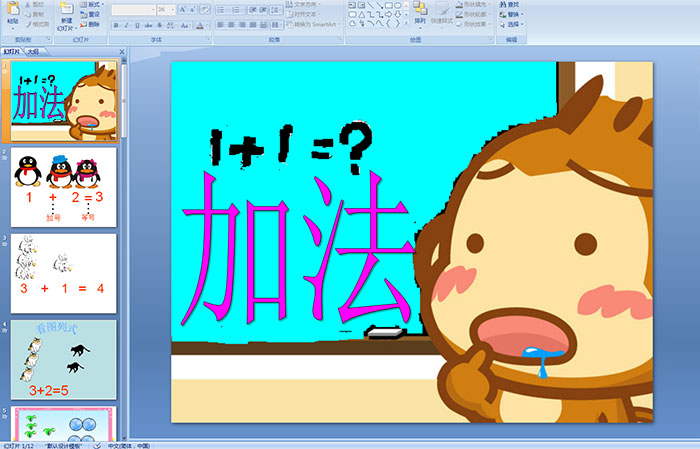The height and width of the screenshot is (449, 700).
Task: Select the right block arrow shape
Action: coord(388,15)
